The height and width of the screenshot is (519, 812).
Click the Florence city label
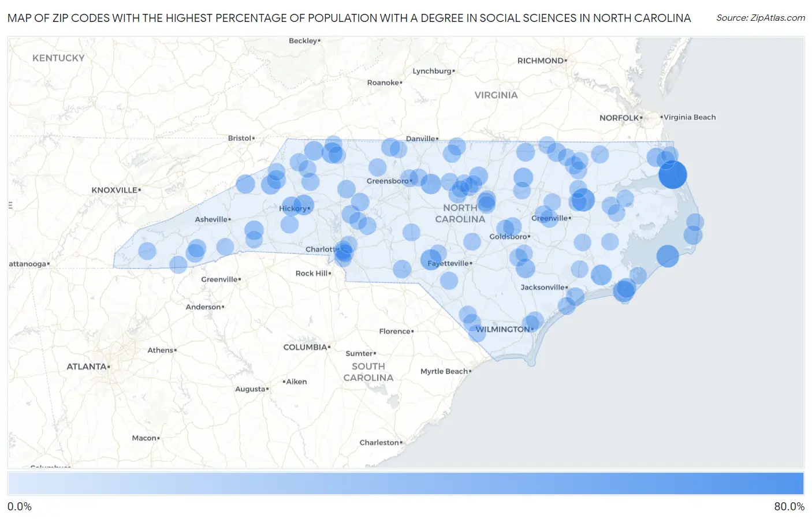[x=395, y=331]
